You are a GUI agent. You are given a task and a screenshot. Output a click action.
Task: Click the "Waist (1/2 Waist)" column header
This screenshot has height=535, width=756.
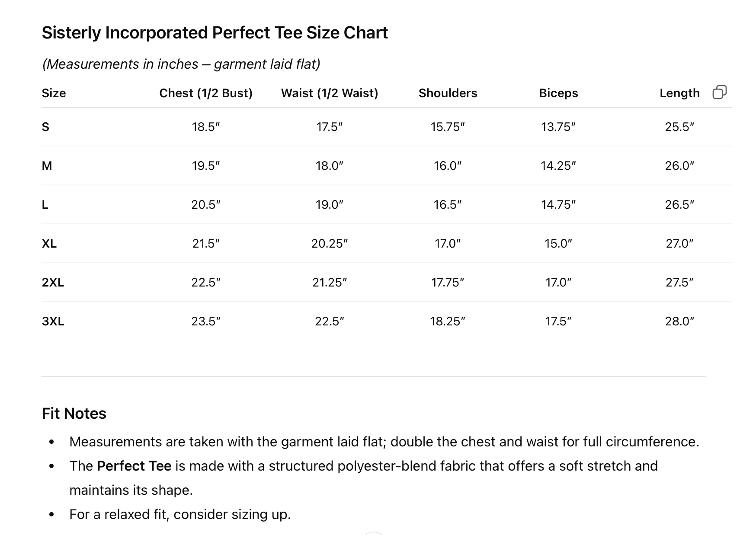[x=330, y=93]
